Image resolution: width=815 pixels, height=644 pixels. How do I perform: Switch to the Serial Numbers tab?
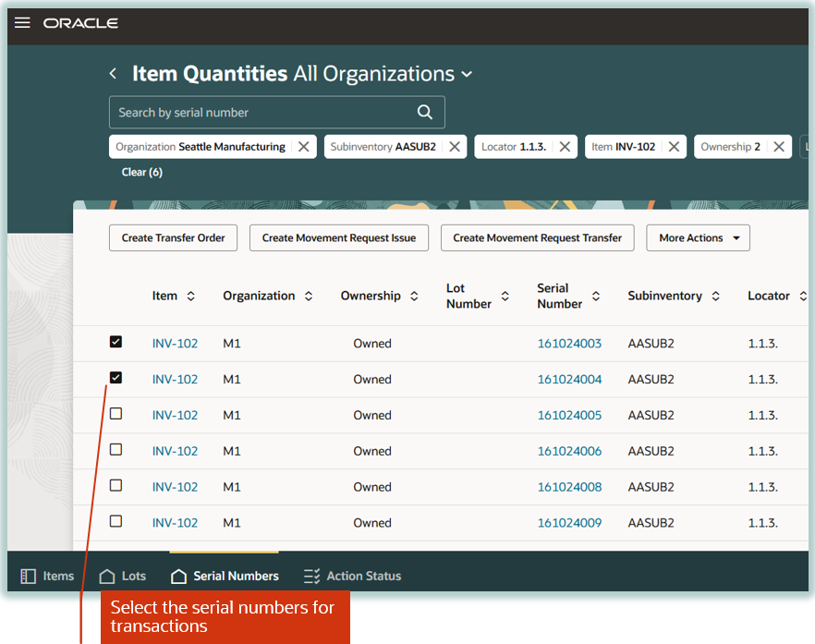pos(225,576)
